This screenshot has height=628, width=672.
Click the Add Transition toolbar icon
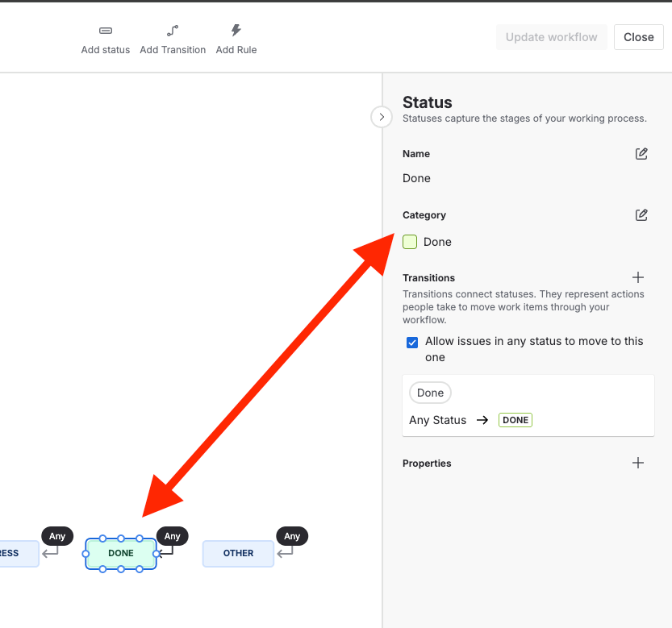173,31
